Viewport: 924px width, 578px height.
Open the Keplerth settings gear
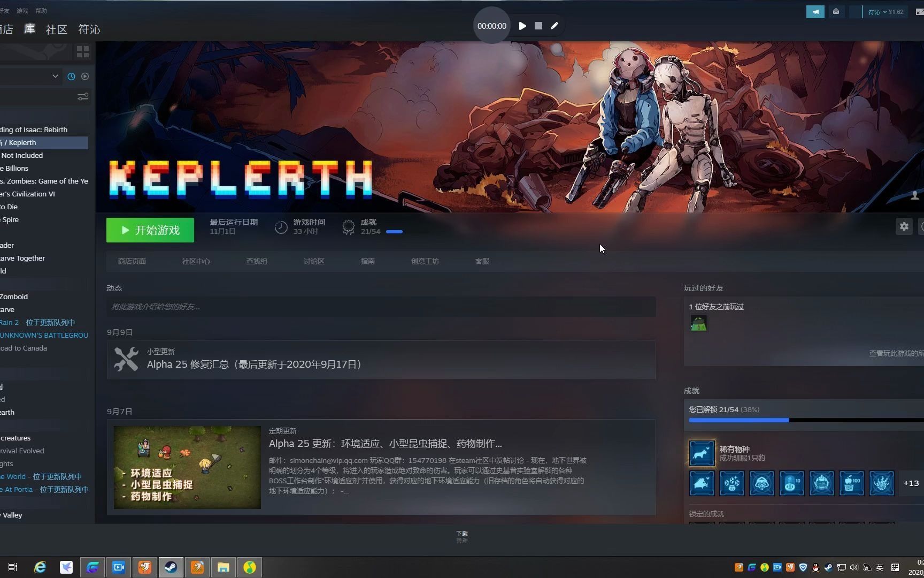(x=904, y=226)
